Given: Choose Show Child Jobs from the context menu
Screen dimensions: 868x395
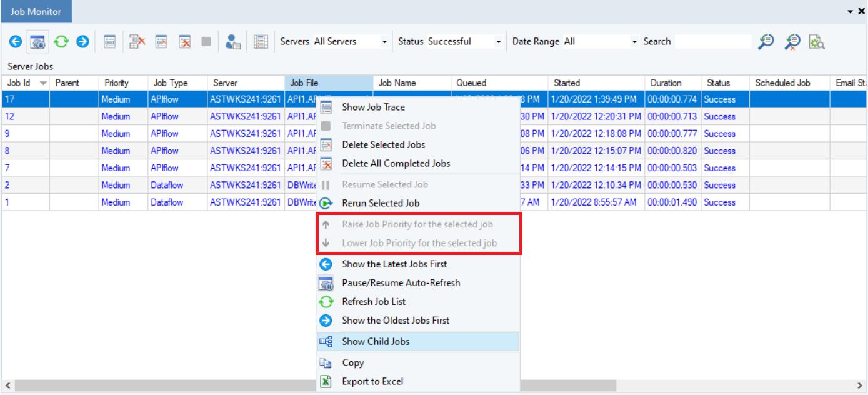Looking at the screenshot, I should coord(376,342).
